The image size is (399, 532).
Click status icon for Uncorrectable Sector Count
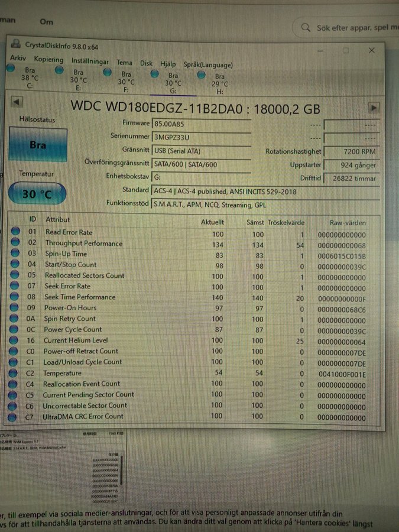[x=12, y=406]
